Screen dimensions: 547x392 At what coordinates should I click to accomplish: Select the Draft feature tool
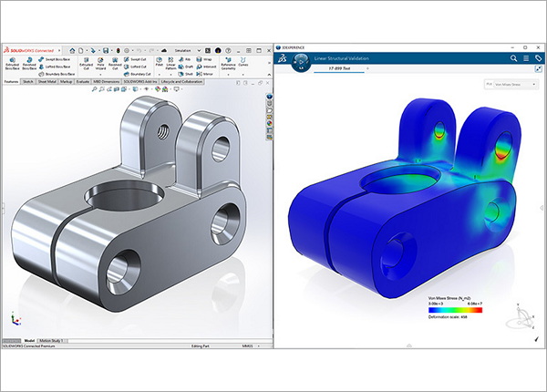pos(186,67)
